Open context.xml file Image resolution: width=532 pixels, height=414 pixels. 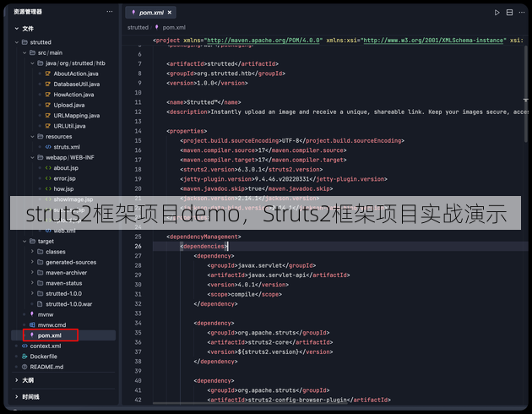click(x=46, y=346)
